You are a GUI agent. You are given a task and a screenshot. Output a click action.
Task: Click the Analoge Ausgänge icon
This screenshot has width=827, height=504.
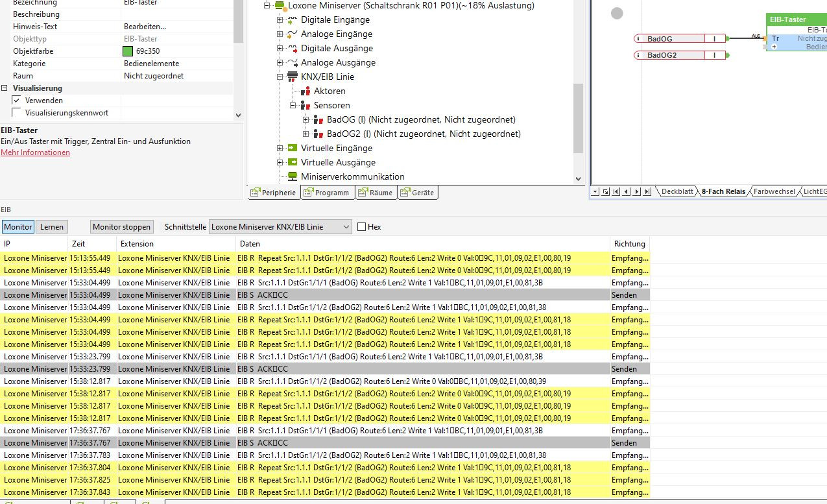(x=293, y=62)
